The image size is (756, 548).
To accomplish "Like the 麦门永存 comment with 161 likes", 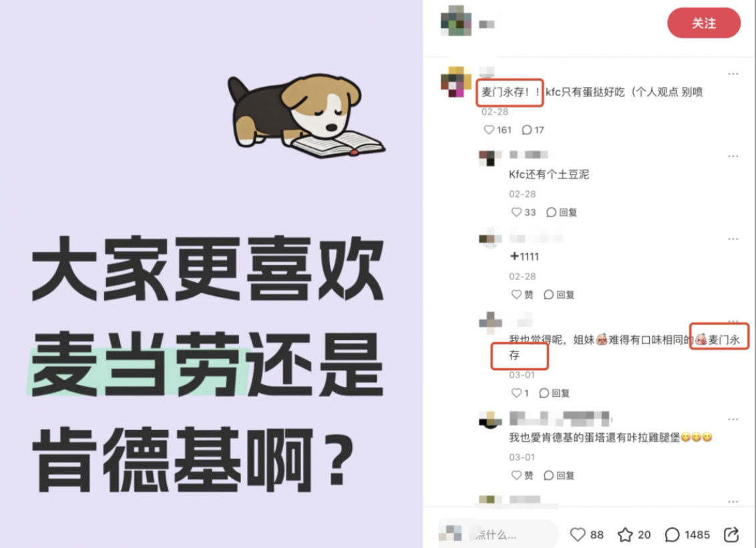I will tap(489, 130).
